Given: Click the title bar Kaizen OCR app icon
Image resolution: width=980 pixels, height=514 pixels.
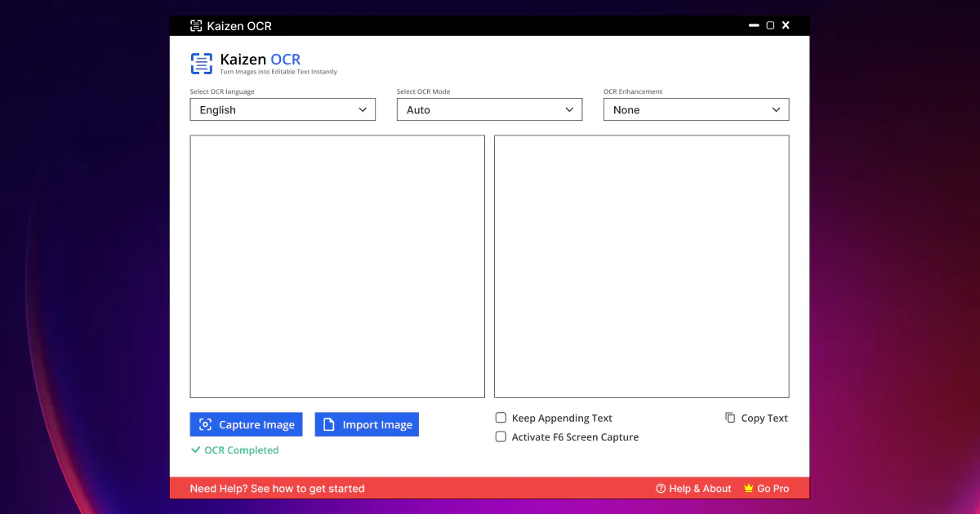Looking at the screenshot, I should (x=196, y=26).
